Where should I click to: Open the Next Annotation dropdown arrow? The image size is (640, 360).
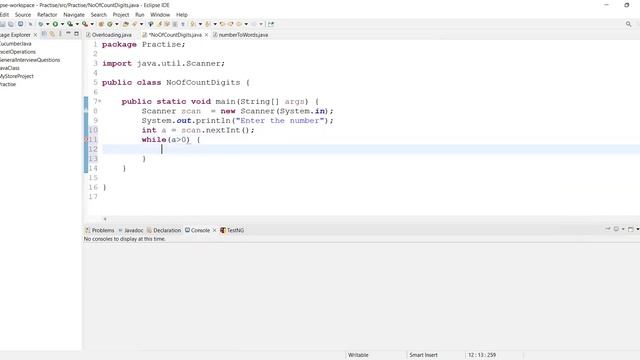click(200, 24)
